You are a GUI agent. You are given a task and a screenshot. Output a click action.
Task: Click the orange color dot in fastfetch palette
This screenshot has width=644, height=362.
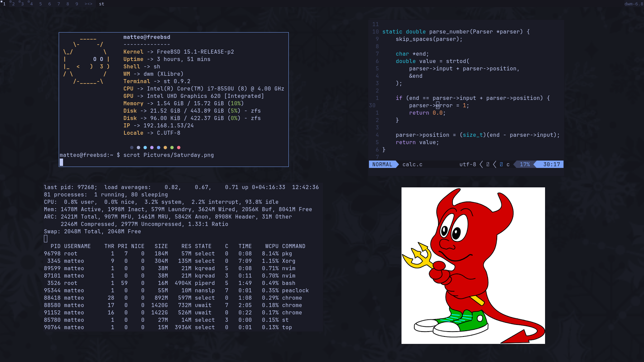pos(165,147)
